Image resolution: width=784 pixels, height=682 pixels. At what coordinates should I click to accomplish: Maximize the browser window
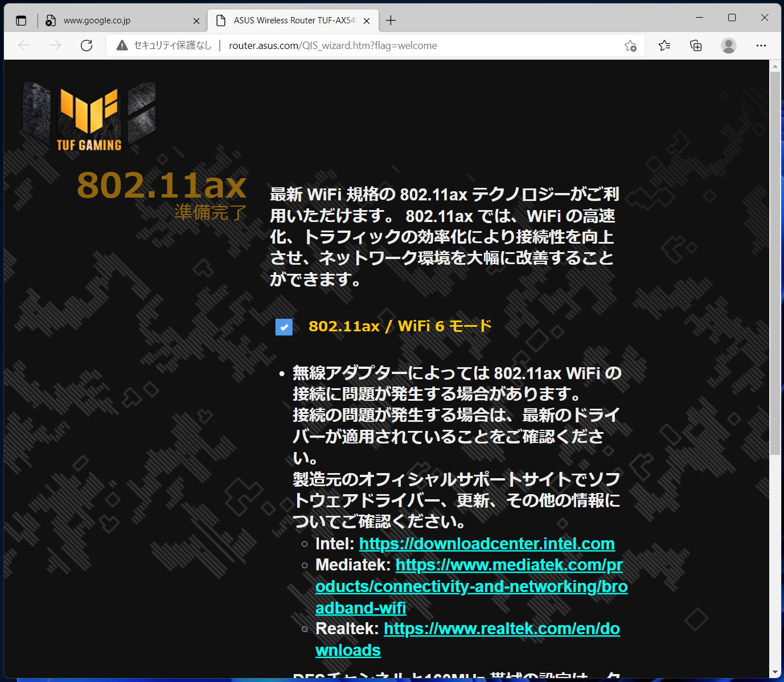click(732, 18)
